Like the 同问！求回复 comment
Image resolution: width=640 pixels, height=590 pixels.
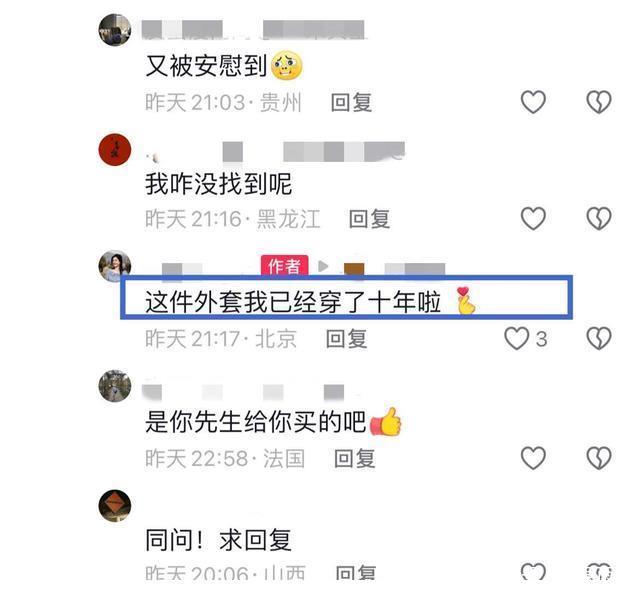(x=533, y=572)
